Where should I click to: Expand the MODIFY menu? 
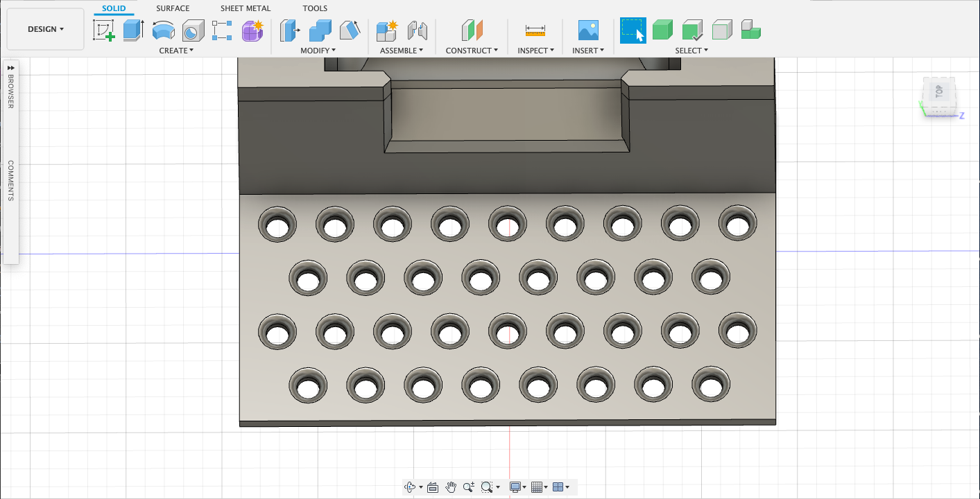click(318, 51)
